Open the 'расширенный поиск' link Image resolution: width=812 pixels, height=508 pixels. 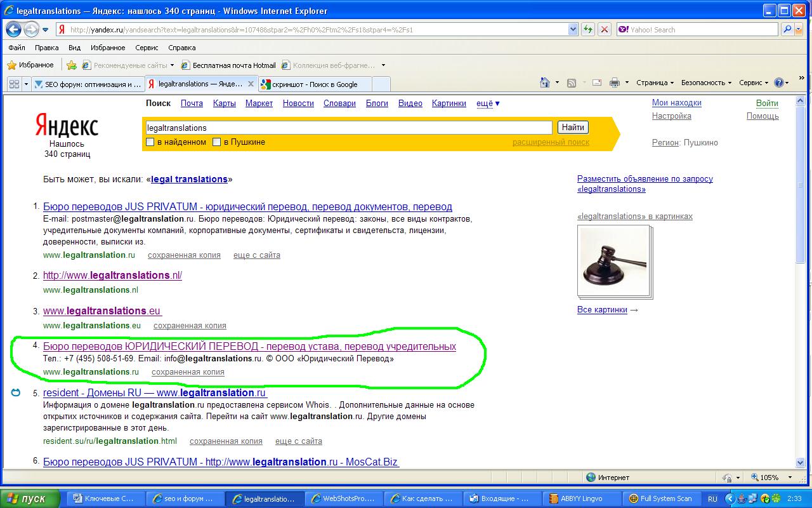coord(551,142)
